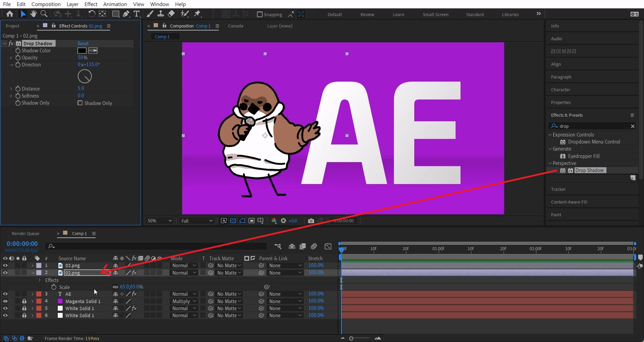
Task: Click the black Shadow Color swatch
Action: pos(82,51)
